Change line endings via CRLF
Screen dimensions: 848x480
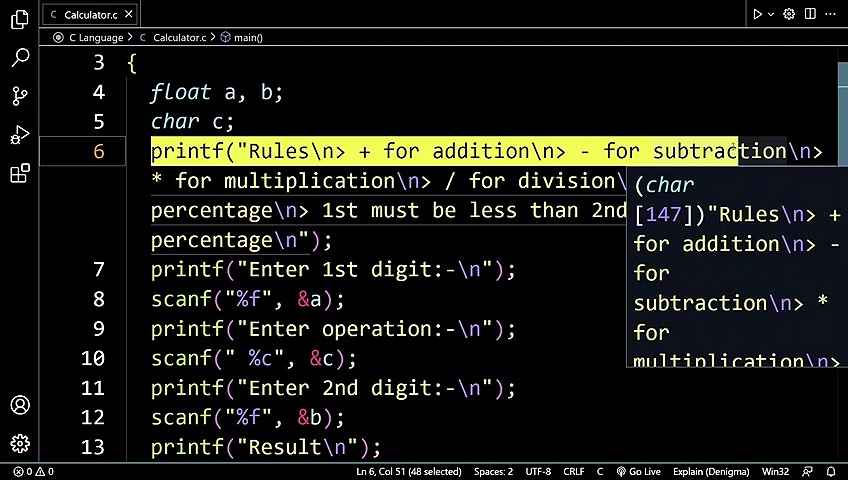[x=573, y=471]
